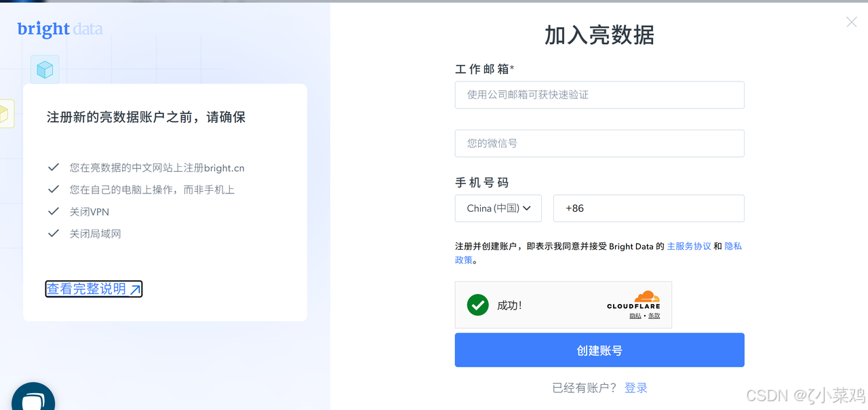Click the 手机号码 label

click(481, 183)
